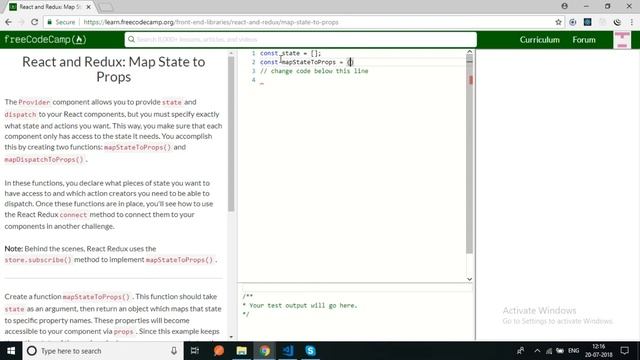Click the code editor scroll down arrow
Image resolution: width=640 pixels, height=360 pixels.
[469, 279]
